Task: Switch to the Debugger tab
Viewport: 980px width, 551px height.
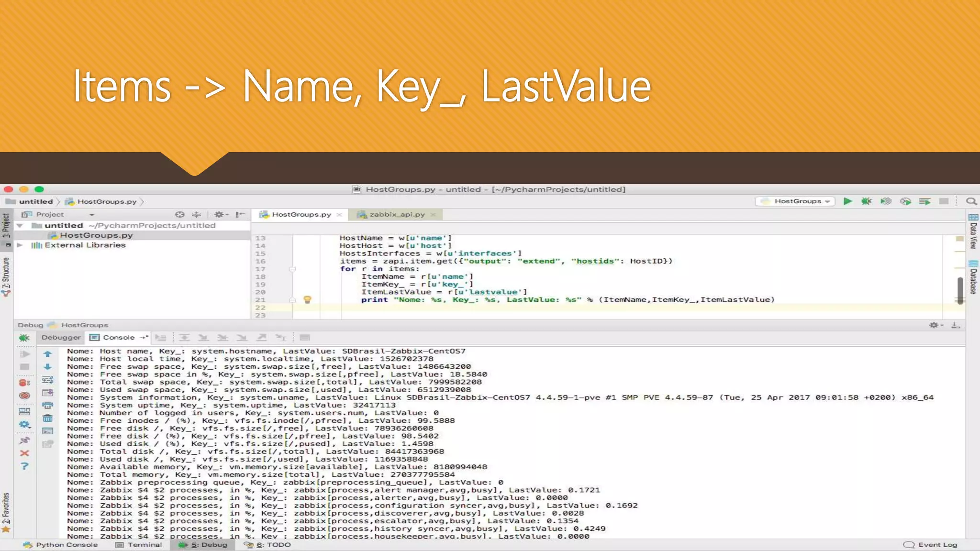Action: pyautogui.click(x=61, y=338)
